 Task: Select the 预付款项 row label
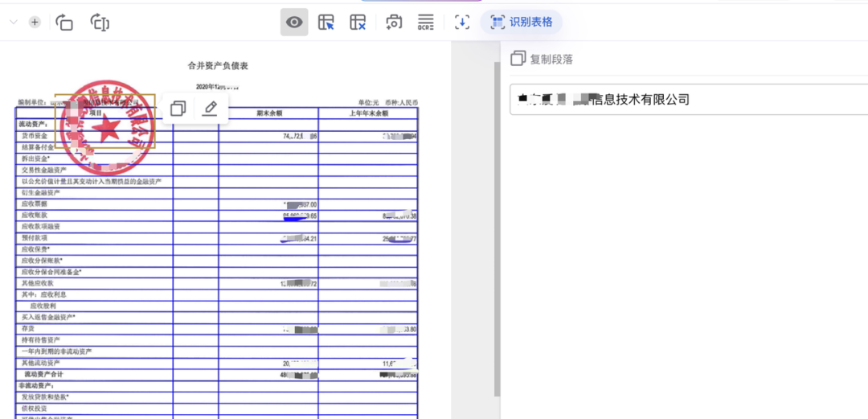[x=35, y=238]
